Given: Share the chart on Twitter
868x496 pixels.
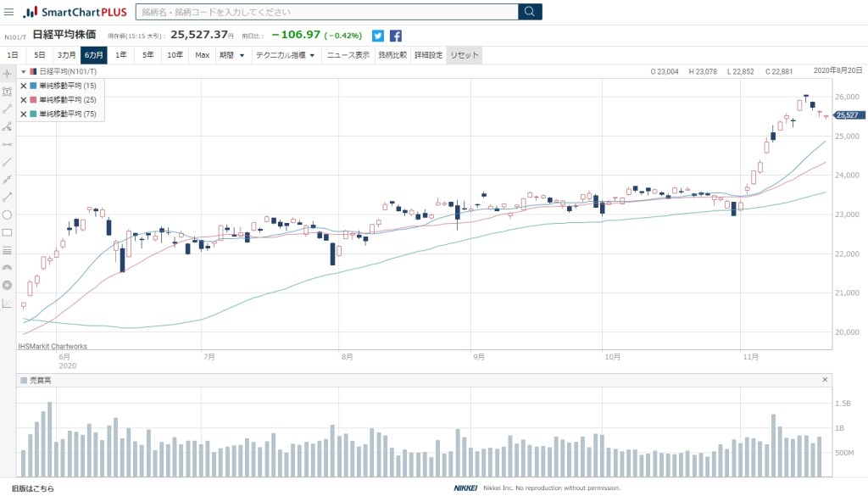Looking at the screenshot, I should [x=378, y=36].
